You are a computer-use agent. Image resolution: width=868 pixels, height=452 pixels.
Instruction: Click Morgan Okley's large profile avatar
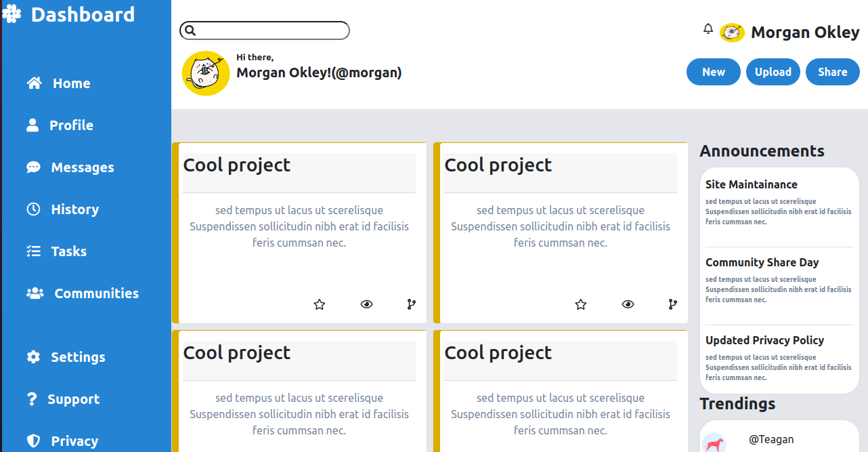(206, 73)
